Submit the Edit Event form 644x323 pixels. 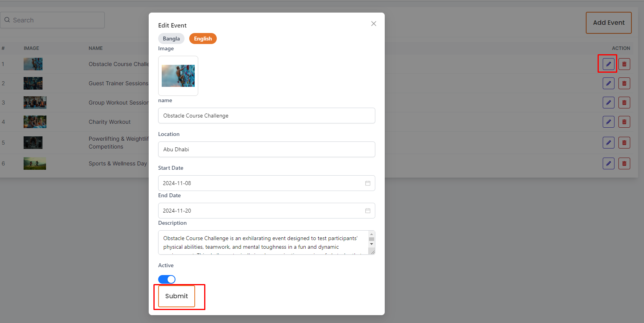177,296
